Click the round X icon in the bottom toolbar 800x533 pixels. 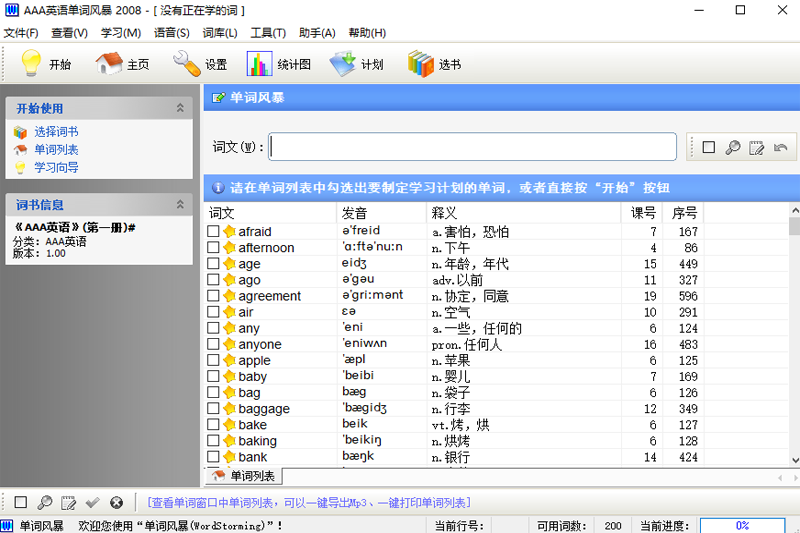pyautogui.click(x=116, y=502)
